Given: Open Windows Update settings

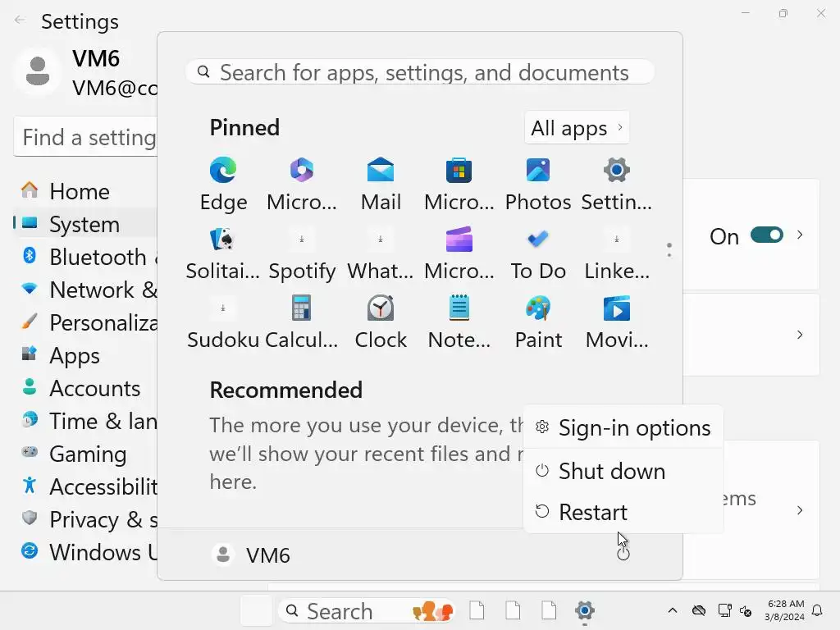Looking at the screenshot, I should pos(85,552).
